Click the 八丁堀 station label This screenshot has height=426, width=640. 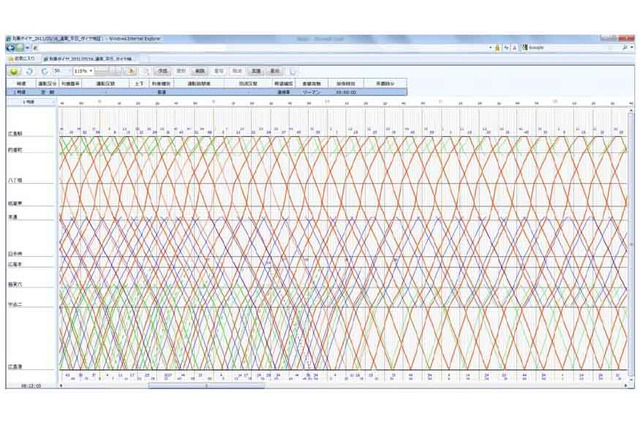[x=15, y=180]
